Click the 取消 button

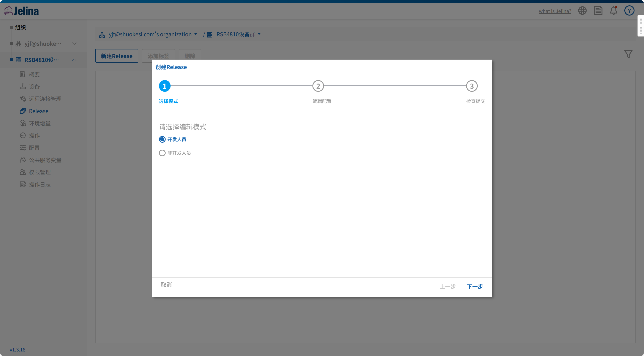click(166, 285)
